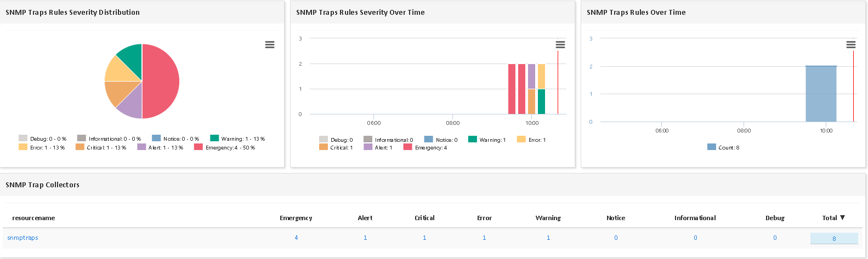Sort by the Emergency column header

296,218
